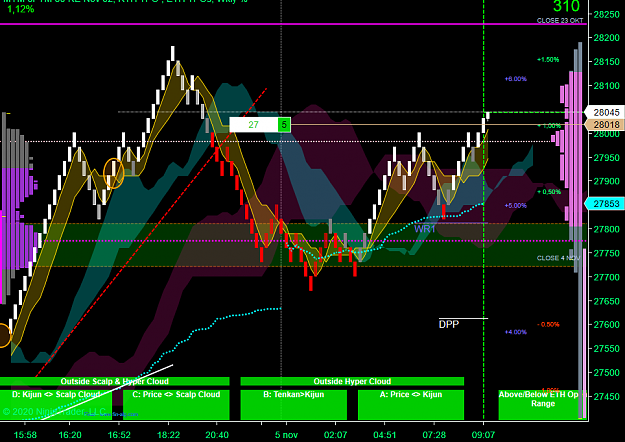This screenshot has height=442, width=625.
Task: Click the 27 quantity box on order marker
Action: pyautogui.click(x=254, y=125)
